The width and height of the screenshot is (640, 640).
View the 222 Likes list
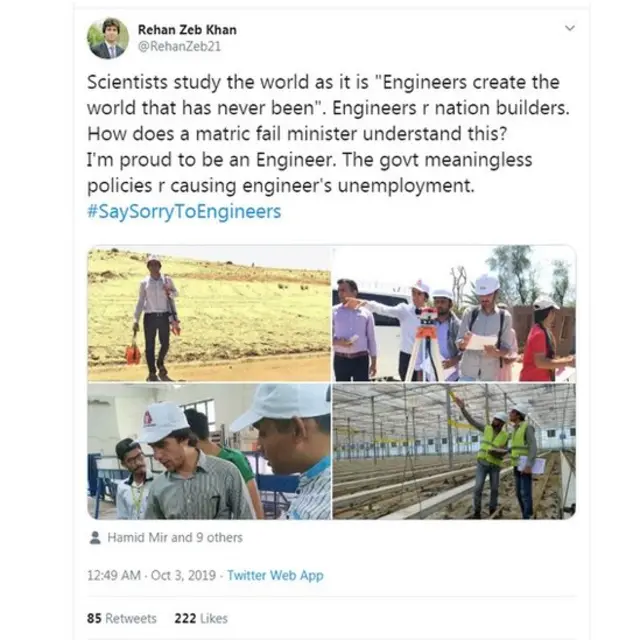click(x=201, y=619)
